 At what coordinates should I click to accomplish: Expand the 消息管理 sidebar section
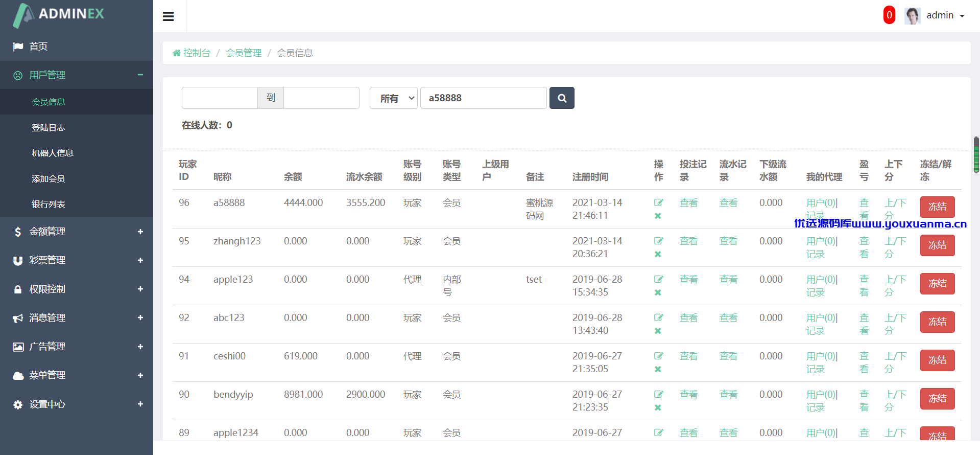coord(77,318)
